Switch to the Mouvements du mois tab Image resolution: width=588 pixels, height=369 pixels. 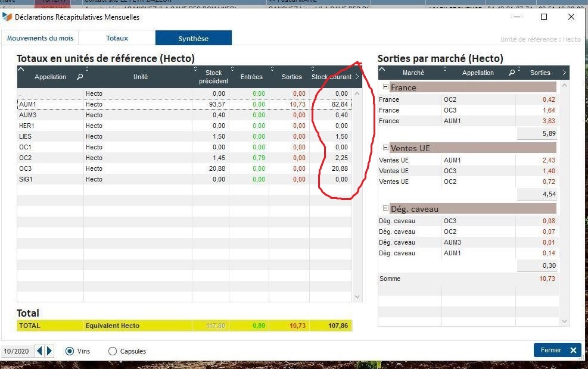click(40, 38)
